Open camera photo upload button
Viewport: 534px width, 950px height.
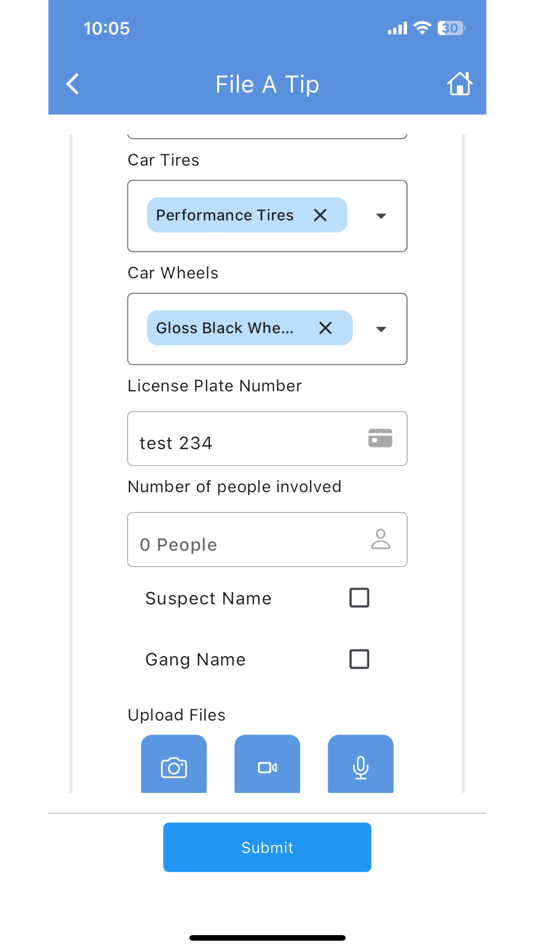[174, 765]
